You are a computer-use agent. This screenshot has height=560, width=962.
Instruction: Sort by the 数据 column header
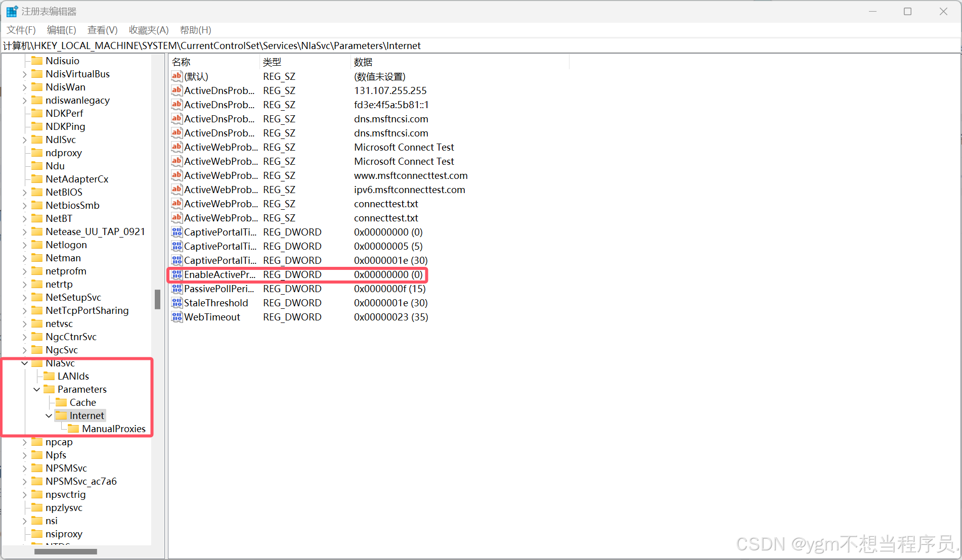[460, 62]
